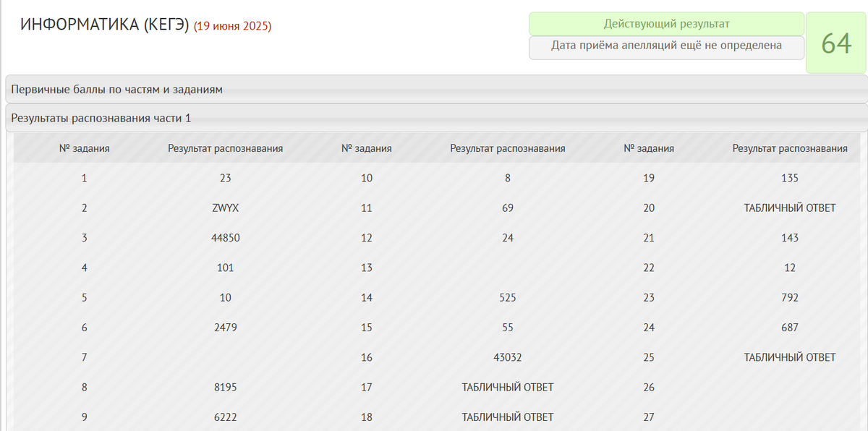Select the answer 8195 for task 8

pos(226,388)
